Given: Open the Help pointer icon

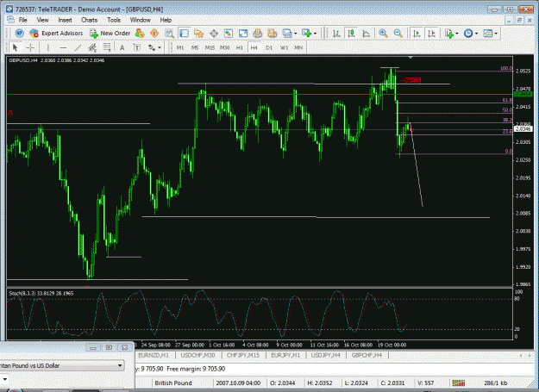Looking at the screenshot, I should click(20, 34).
